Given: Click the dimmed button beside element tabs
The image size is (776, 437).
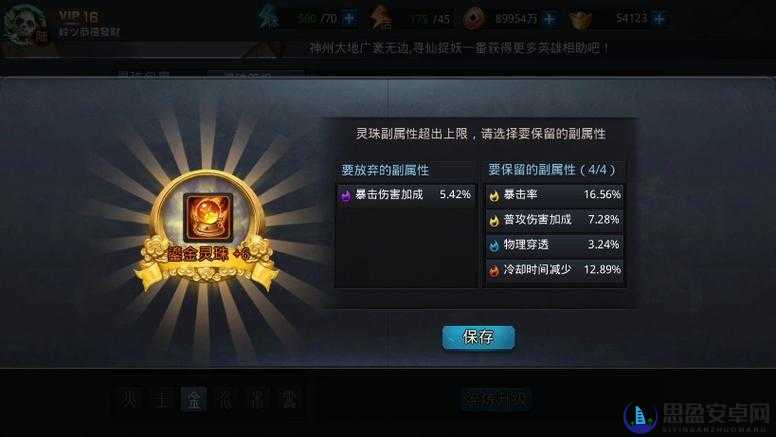Looking at the screenshot, I should click(496, 399).
